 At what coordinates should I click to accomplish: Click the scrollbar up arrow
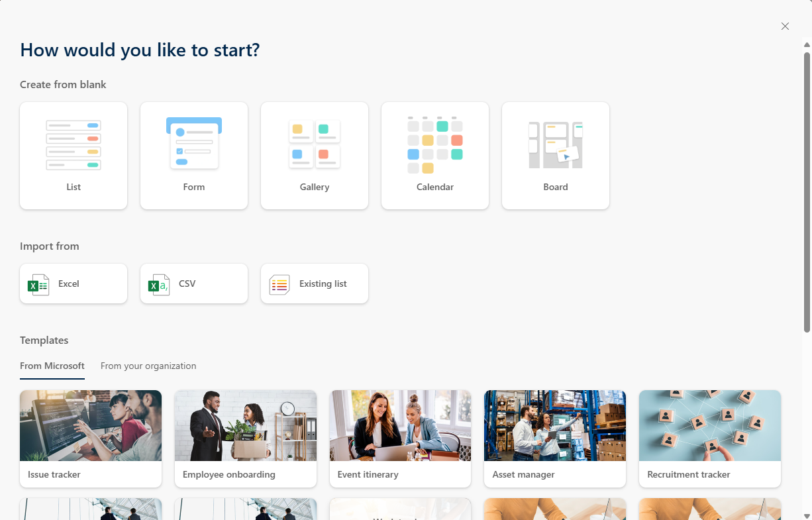(807, 45)
